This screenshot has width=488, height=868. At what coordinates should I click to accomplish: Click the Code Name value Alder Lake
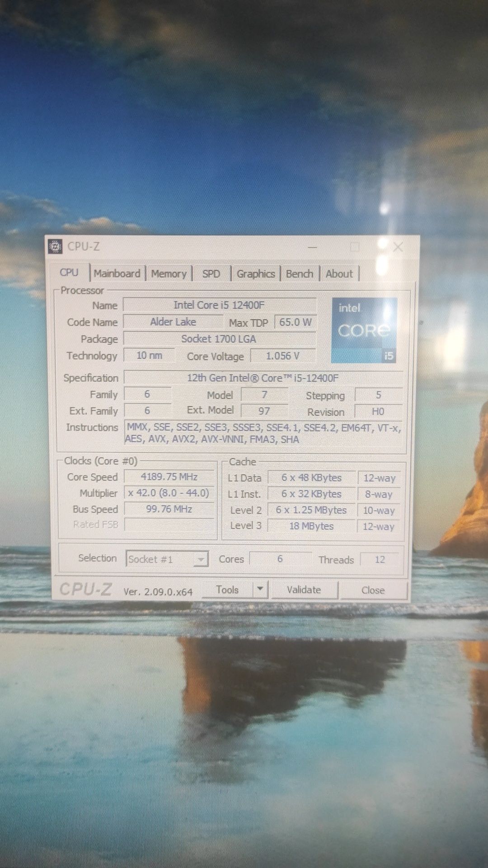[x=173, y=322]
